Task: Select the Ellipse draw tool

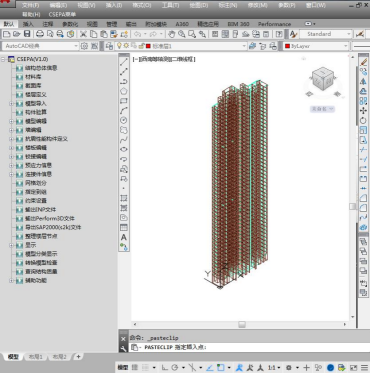Action: tap(124, 149)
